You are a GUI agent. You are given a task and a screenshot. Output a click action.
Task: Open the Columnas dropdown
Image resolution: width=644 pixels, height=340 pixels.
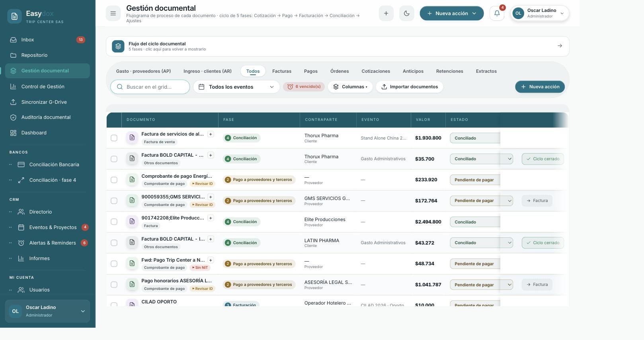tap(350, 87)
